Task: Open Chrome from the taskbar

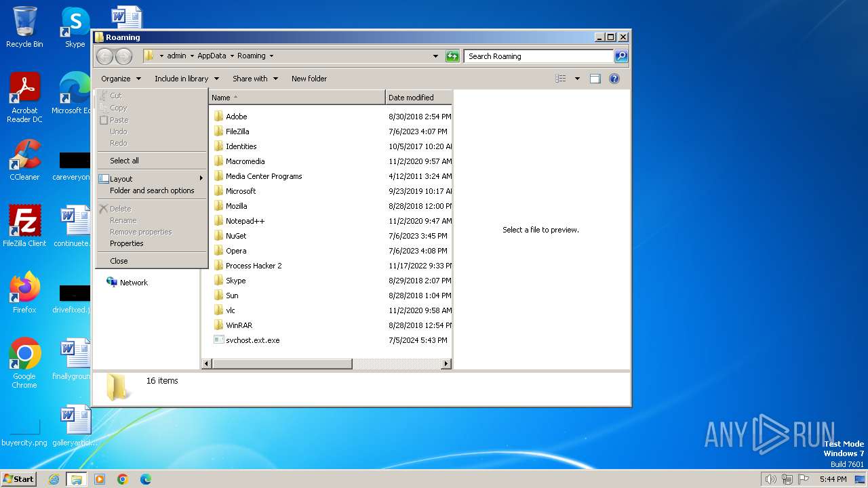Action: [x=123, y=479]
